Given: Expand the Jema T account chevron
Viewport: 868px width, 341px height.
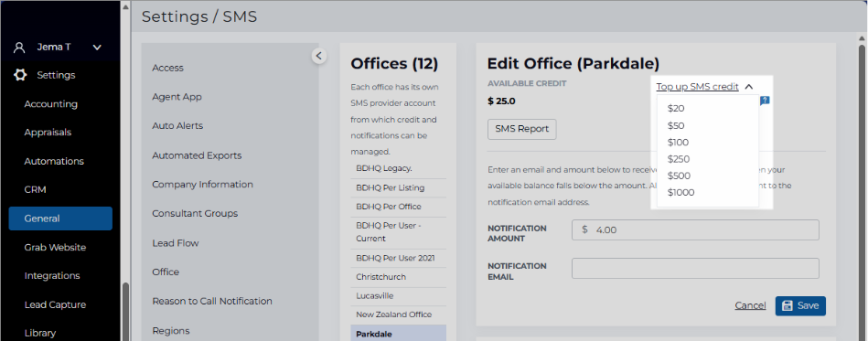Looking at the screenshot, I should point(97,48).
